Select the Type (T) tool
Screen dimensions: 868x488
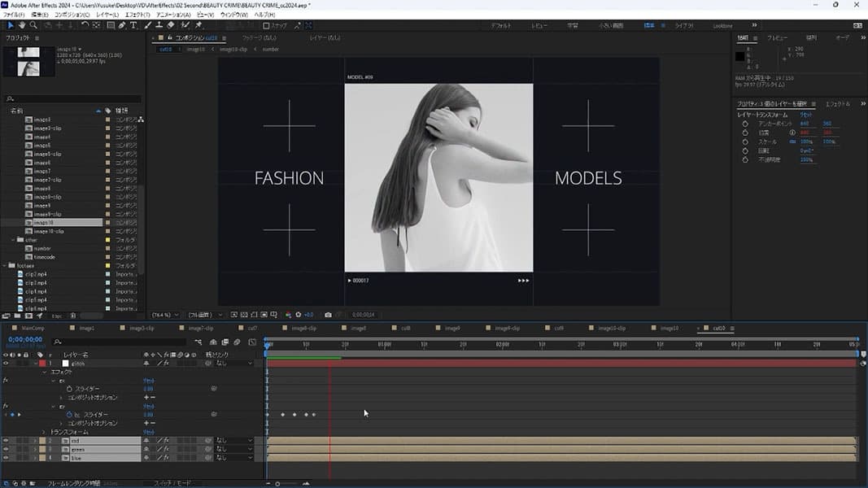pos(133,25)
